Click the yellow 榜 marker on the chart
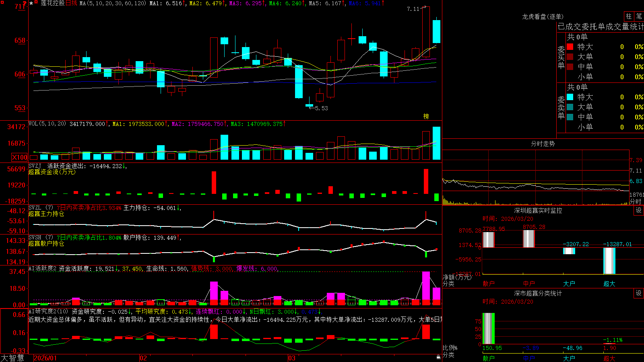Image resolution: width=644 pixels, height=362 pixels. pyautogui.click(x=426, y=116)
